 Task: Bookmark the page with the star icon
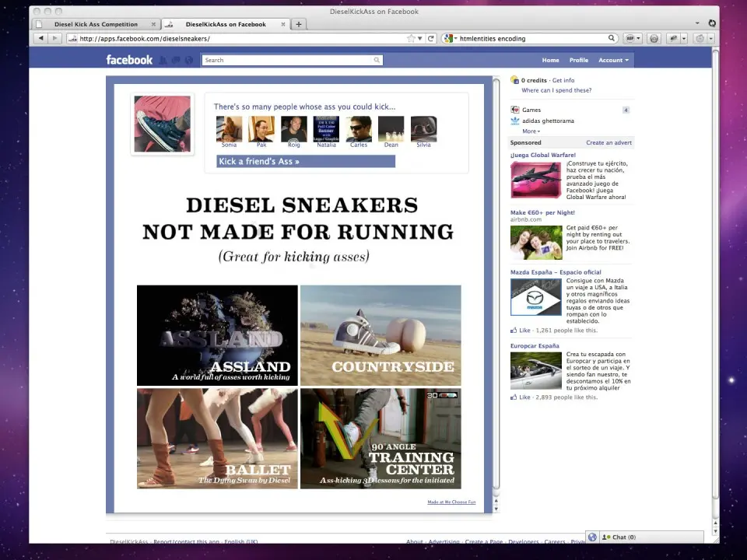pos(411,38)
